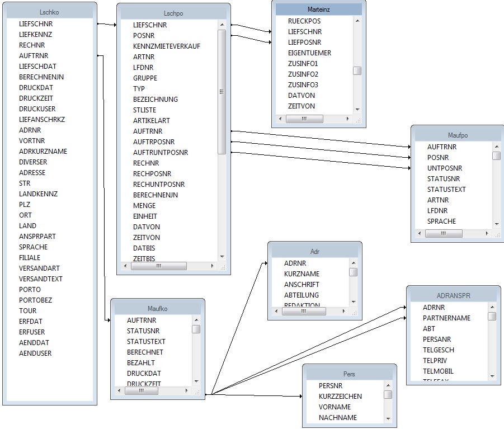Click scroll up arrow in Adr table
Viewport: 504px width, 429px height.
coord(354,263)
